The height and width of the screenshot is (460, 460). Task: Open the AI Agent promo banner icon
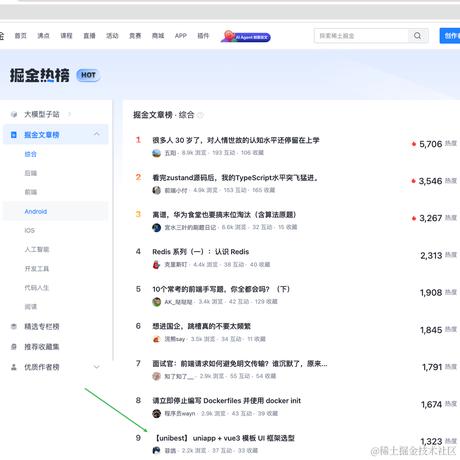click(246, 36)
